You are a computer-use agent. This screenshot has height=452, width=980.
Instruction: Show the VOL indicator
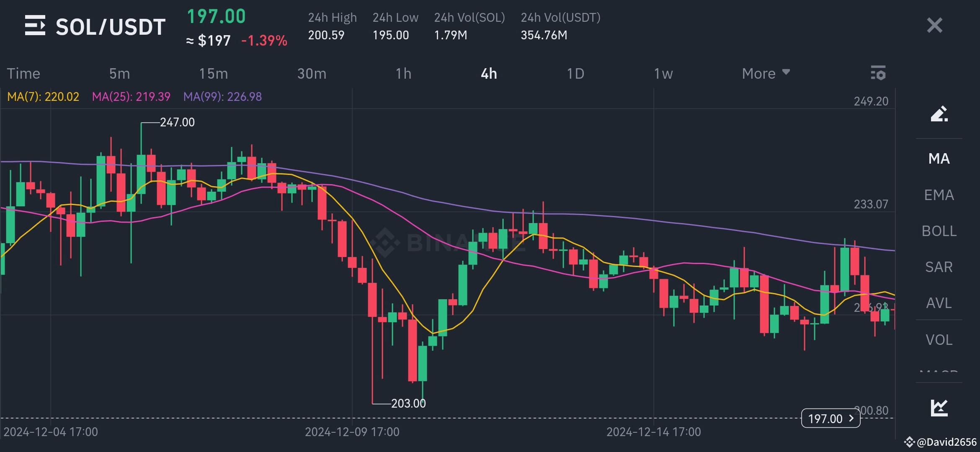(x=939, y=339)
